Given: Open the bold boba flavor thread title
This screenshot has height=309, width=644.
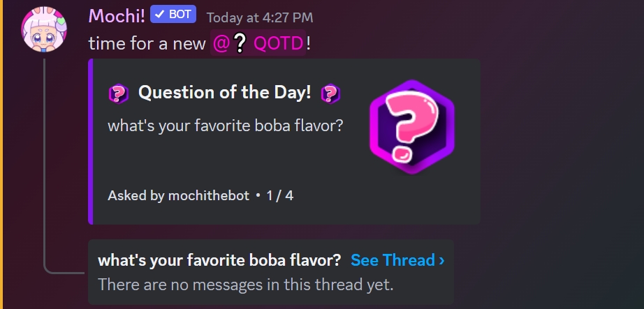Looking at the screenshot, I should coord(219,260).
